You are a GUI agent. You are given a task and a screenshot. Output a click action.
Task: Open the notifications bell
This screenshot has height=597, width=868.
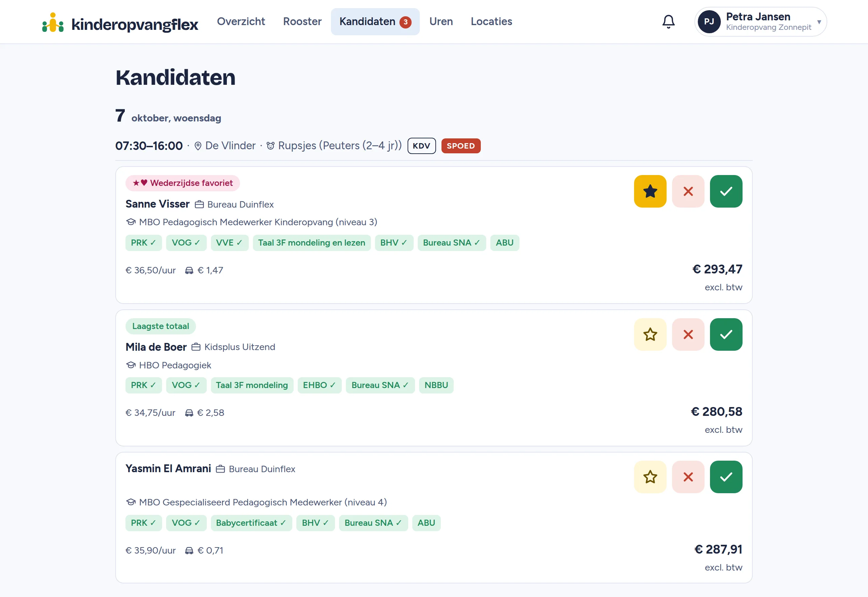(x=668, y=22)
